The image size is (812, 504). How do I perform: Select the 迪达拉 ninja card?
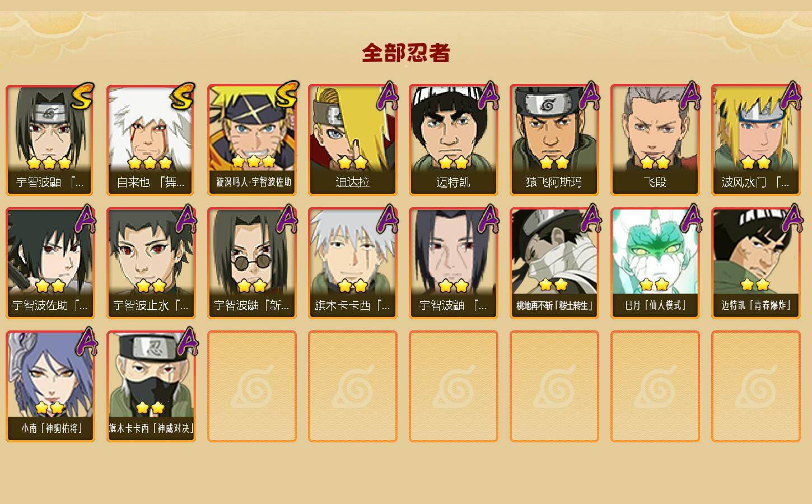click(353, 140)
